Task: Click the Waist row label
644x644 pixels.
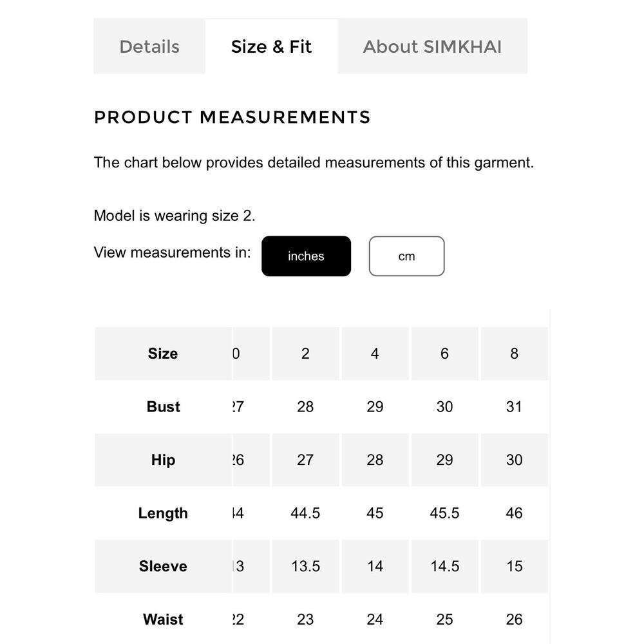Action: click(163, 620)
